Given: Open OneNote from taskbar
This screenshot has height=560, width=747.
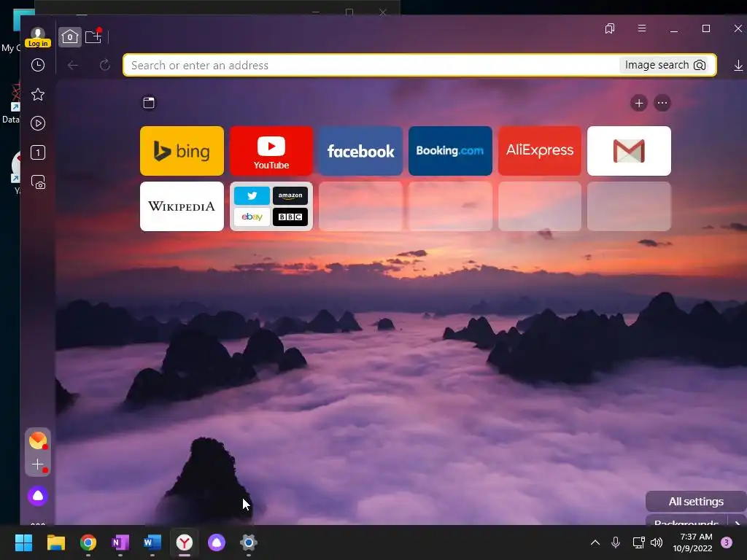Looking at the screenshot, I should click(120, 542).
